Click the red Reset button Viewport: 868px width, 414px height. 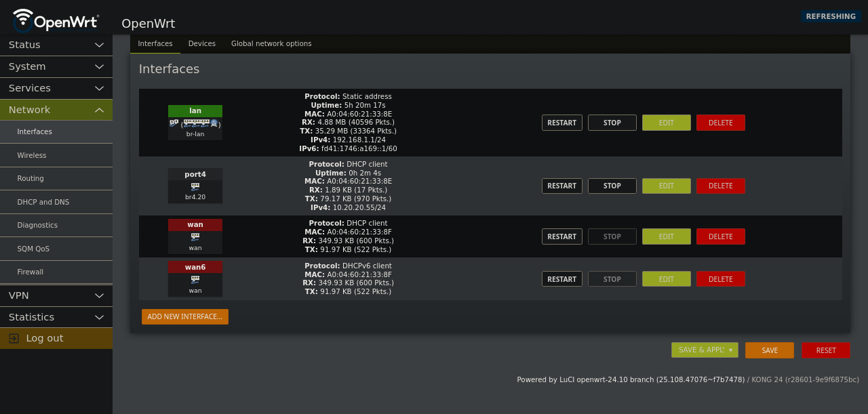[x=826, y=350]
